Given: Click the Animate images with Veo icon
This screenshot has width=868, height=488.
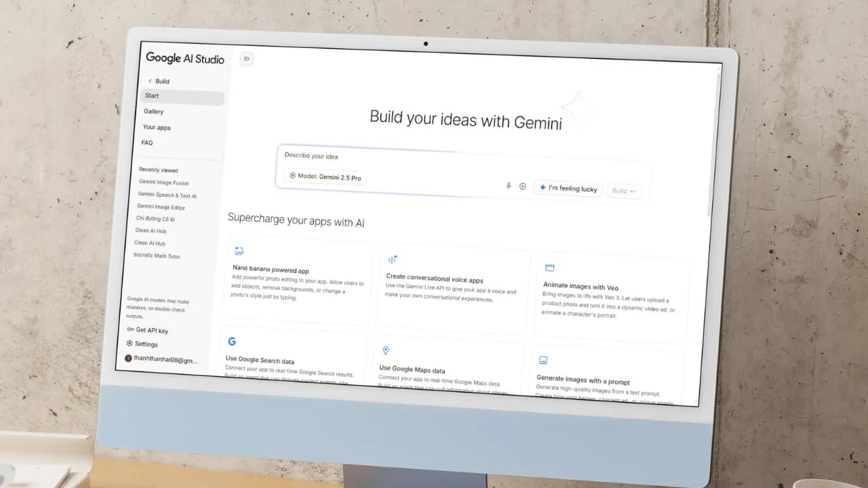Looking at the screenshot, I should click(x=548, y=268).
